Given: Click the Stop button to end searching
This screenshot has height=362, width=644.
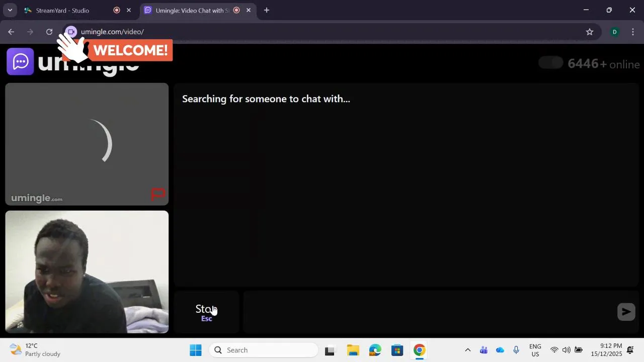Looking at the screenshot, I should click(206, 312).
